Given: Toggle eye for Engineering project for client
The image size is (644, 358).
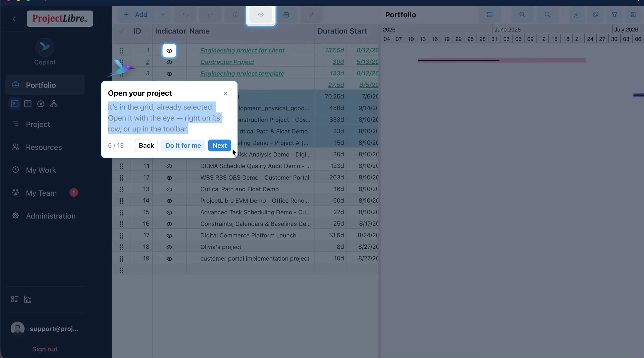Looking at the screenshot, I should click(169, 51).
